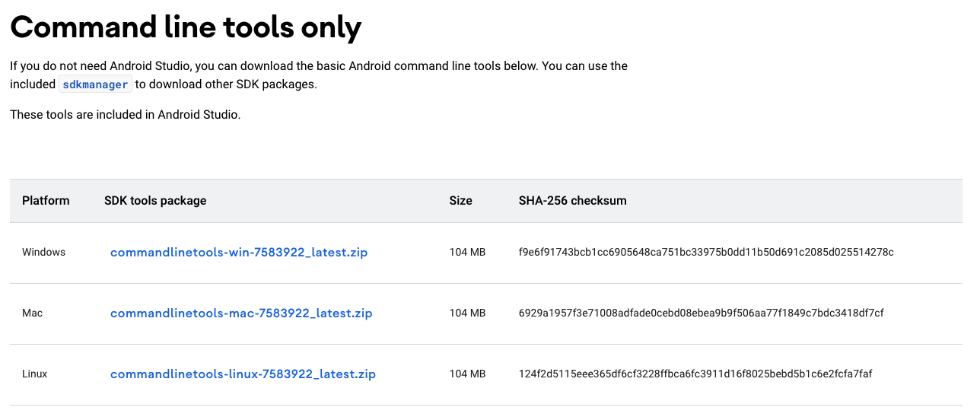Click the Linux SHA-256 checksum starting 124f2d
This screenshot has width=980, height=420.
point(695,374)
